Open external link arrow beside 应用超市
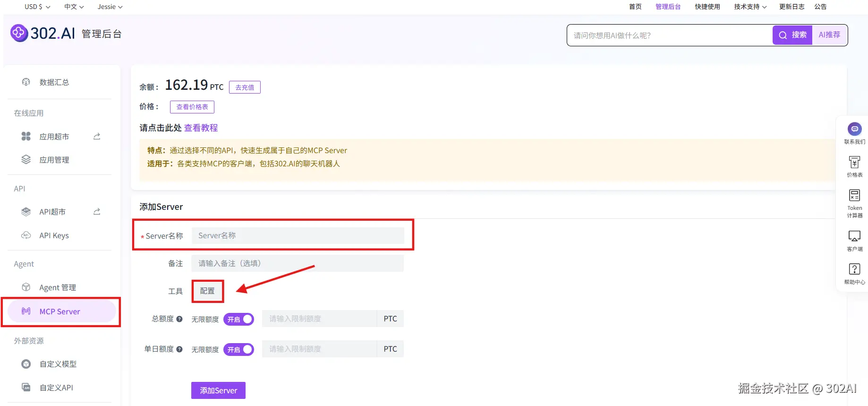Image resolution: width=868 pixels, height=406 pixels. pos(97,136)
